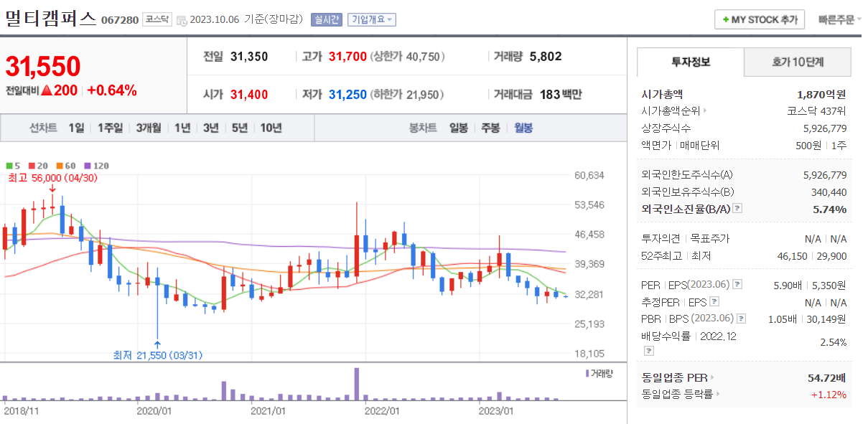The height and width of the screenshot is (424, 868).
Task: Click the arrow beside 시가총액순위
Action: coord(705,111)
